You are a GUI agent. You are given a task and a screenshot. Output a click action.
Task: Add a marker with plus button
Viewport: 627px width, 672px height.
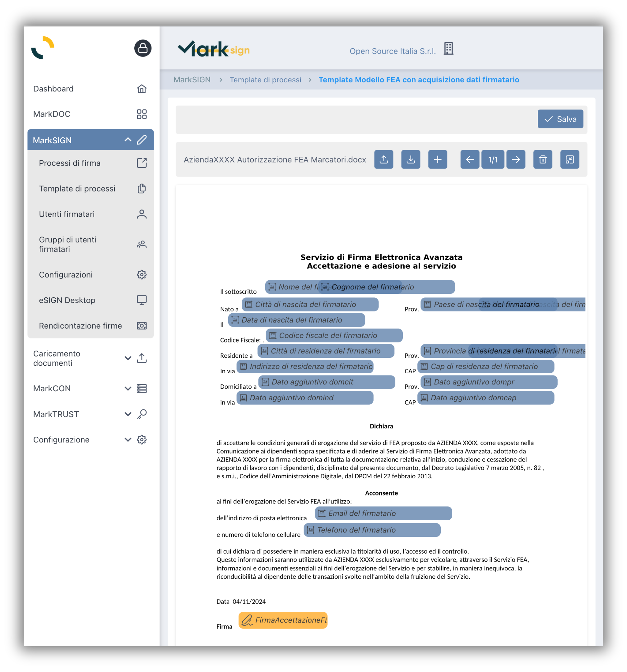tap(438, 159)
